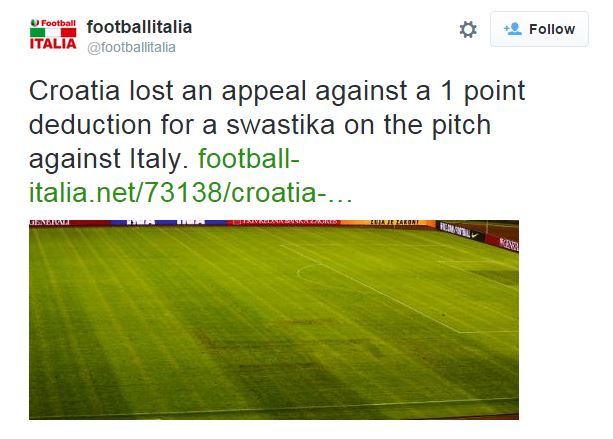Follow the footballitalia account

(540, 29)
